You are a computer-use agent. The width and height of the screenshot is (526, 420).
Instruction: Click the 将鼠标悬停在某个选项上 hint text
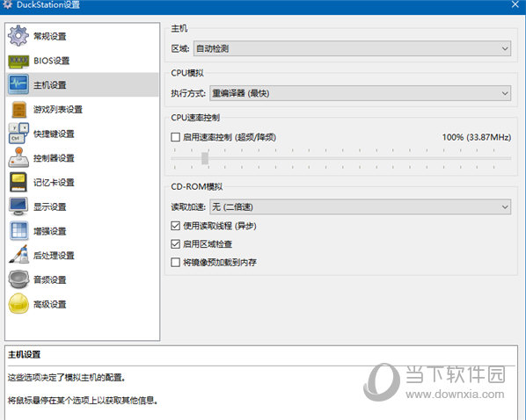83,400
